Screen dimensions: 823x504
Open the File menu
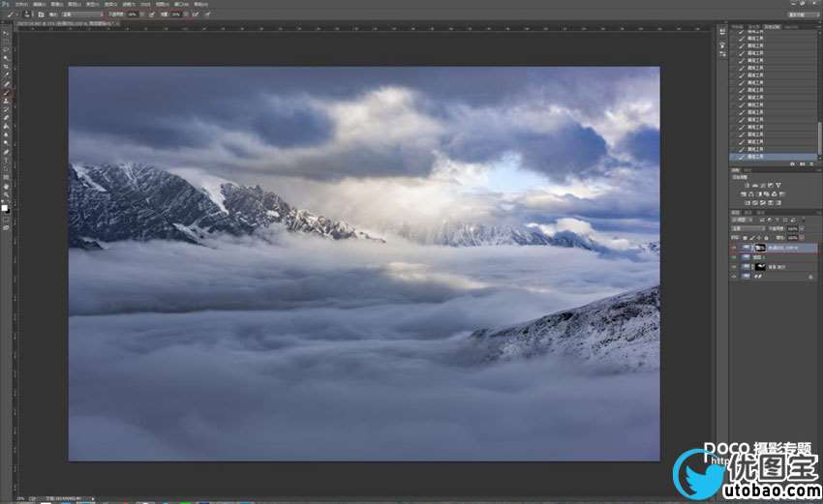tap(22, 4)
